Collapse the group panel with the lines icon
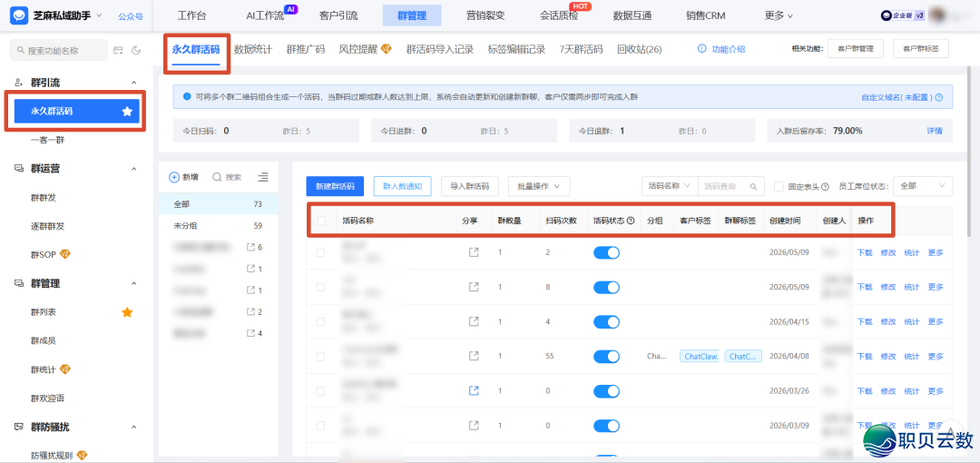 tap(263, 177)
